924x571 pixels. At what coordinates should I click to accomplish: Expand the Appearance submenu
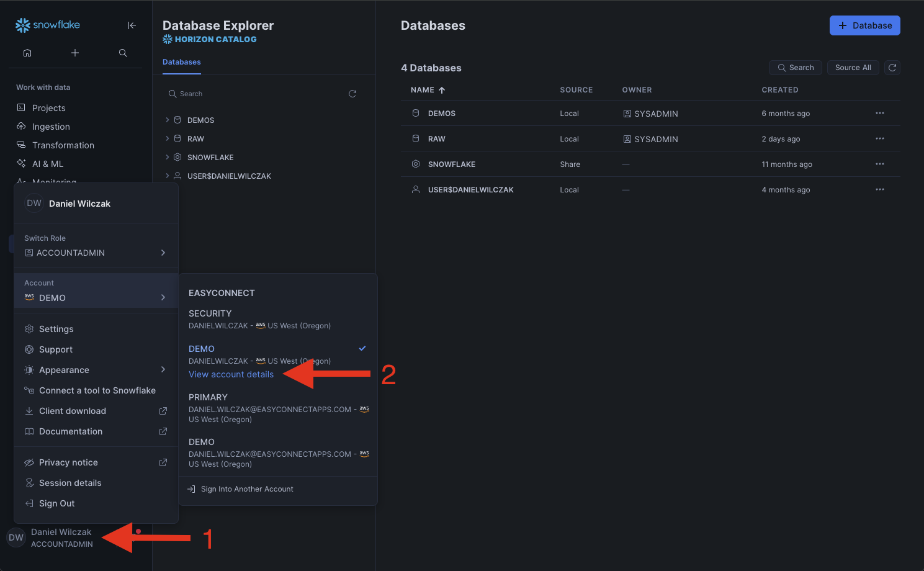click(x=96, y=370)
